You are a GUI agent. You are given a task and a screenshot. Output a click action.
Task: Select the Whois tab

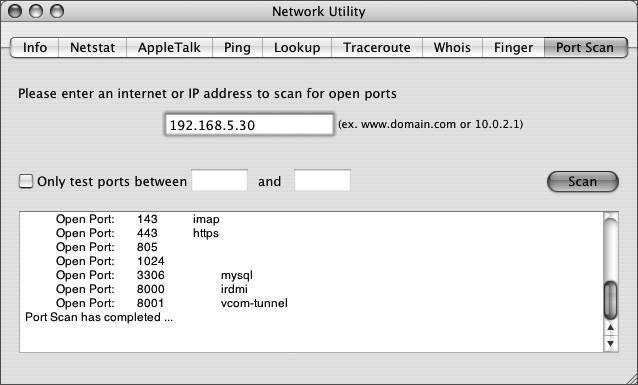tap(452, 48)
